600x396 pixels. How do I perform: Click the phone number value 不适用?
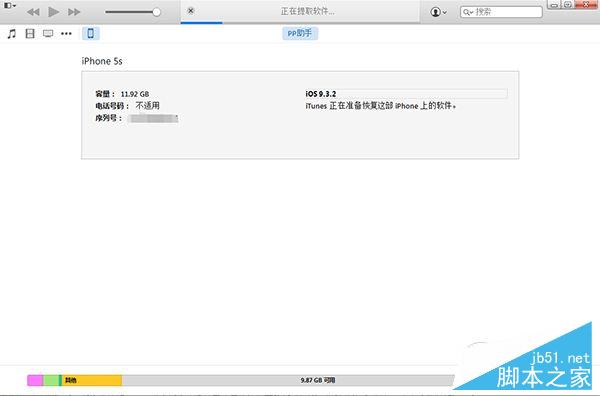click(x=147, y=106)
